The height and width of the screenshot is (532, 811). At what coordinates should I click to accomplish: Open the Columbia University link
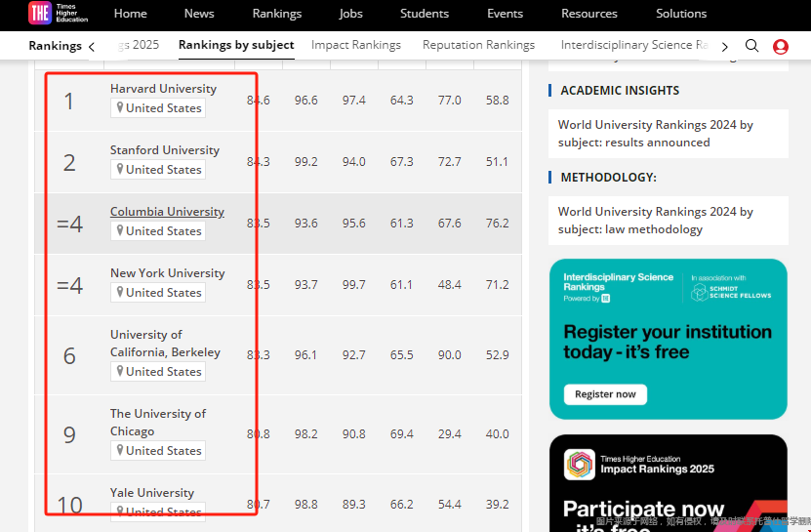[167, 212]
